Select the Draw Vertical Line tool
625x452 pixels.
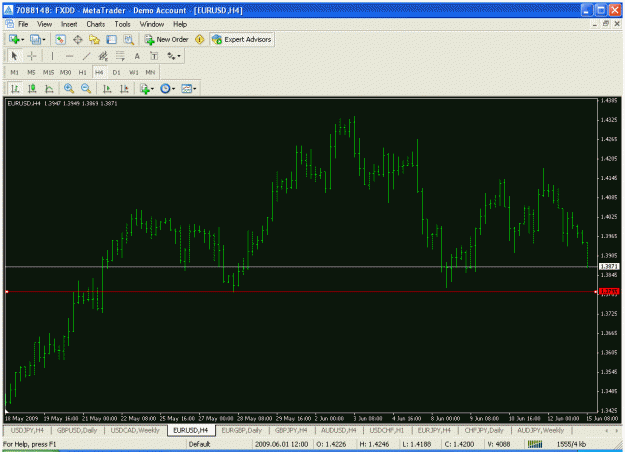pyautogui.click(x=52, y=56)
